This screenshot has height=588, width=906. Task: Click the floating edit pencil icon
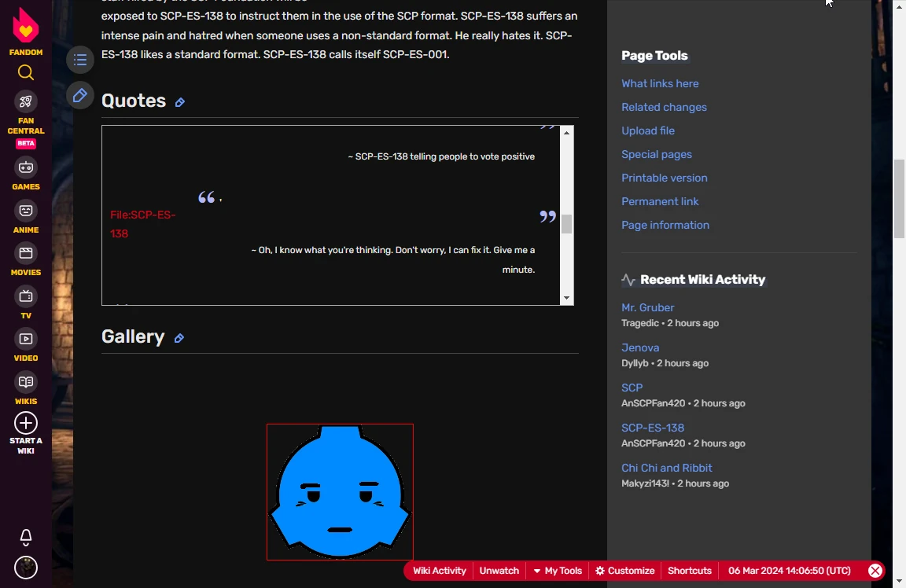pyautogui.click(x=79, y=95)
